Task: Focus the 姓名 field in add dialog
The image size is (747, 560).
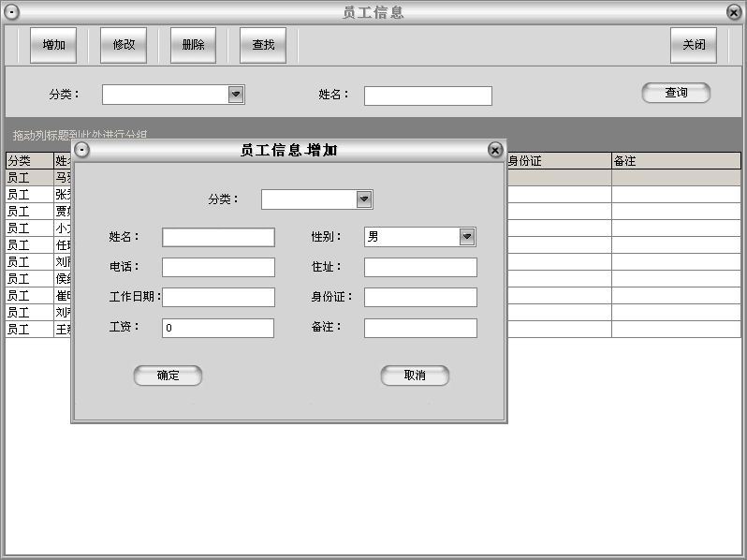Action: [x=218, y=237]
